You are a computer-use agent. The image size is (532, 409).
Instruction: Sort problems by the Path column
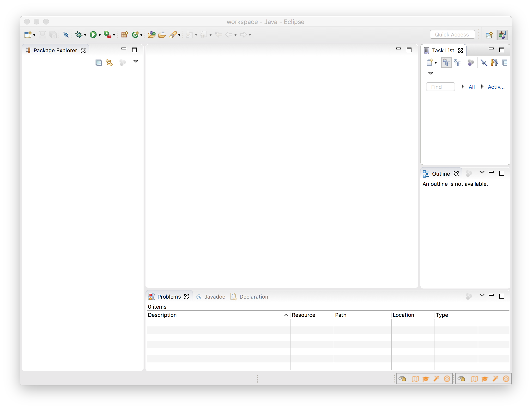[x=362, y=315]
